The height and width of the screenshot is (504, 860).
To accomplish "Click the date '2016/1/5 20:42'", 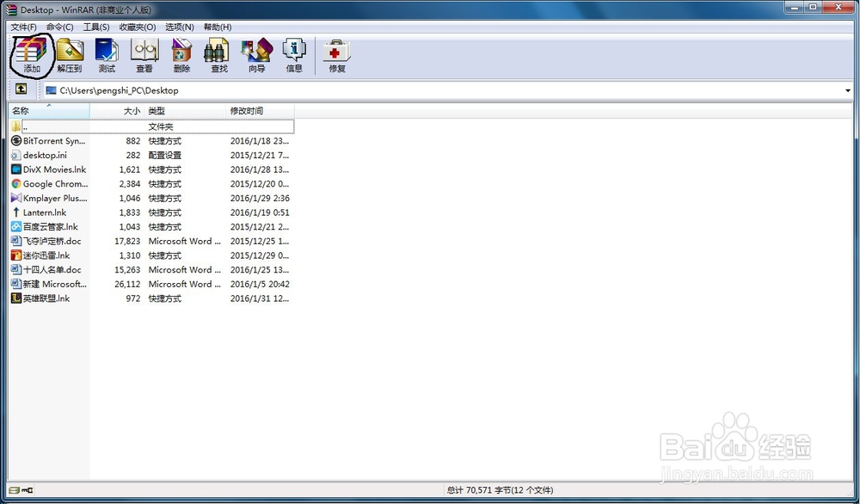I will [x=260, y=284].
